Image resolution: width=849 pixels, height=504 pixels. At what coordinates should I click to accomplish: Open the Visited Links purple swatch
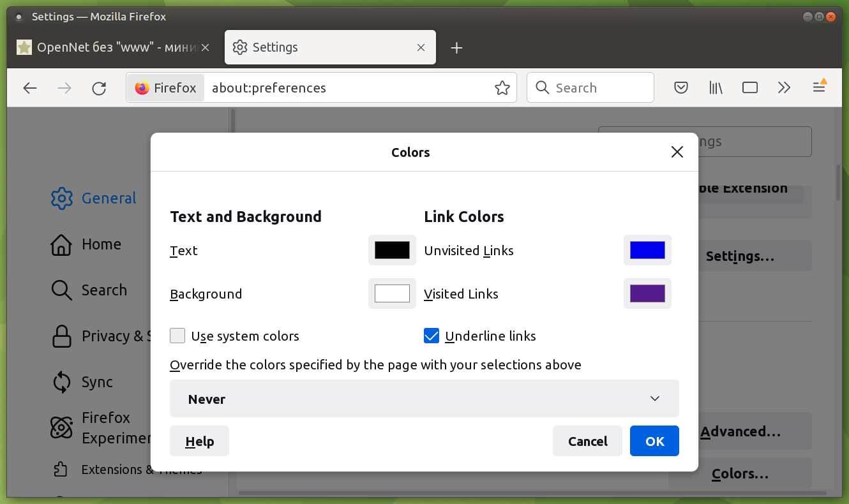coord(647,293)
